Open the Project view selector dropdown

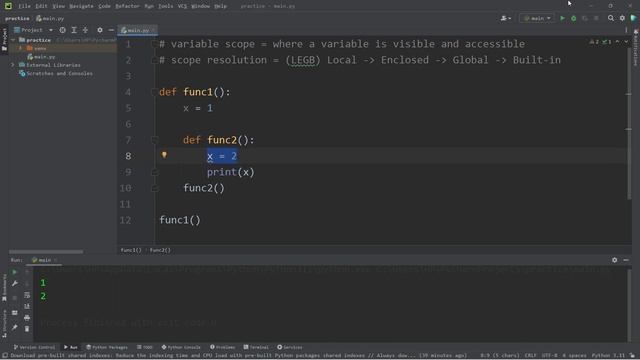(x=33, y=30)
